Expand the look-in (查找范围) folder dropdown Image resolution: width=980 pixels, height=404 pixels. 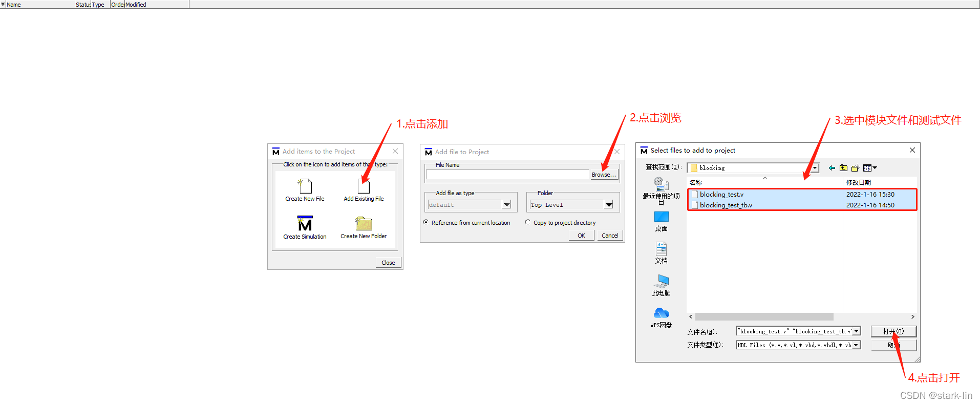point(815,168)
